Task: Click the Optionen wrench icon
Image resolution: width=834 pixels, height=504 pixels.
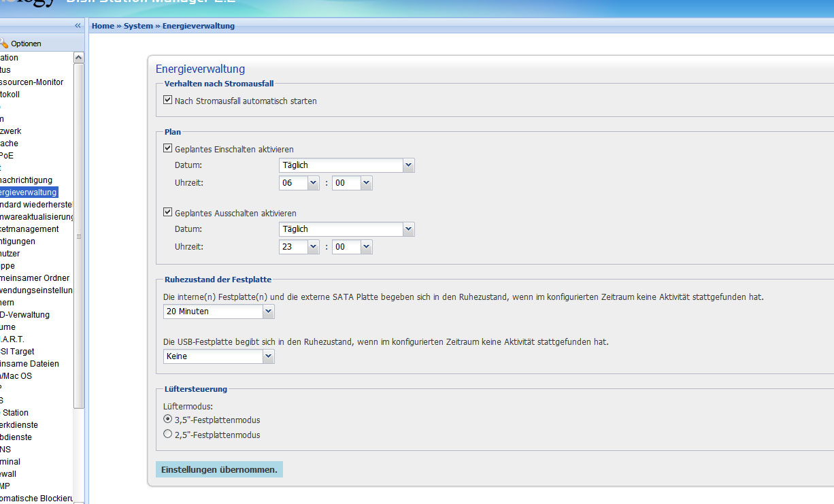Action: pos(4,44)
